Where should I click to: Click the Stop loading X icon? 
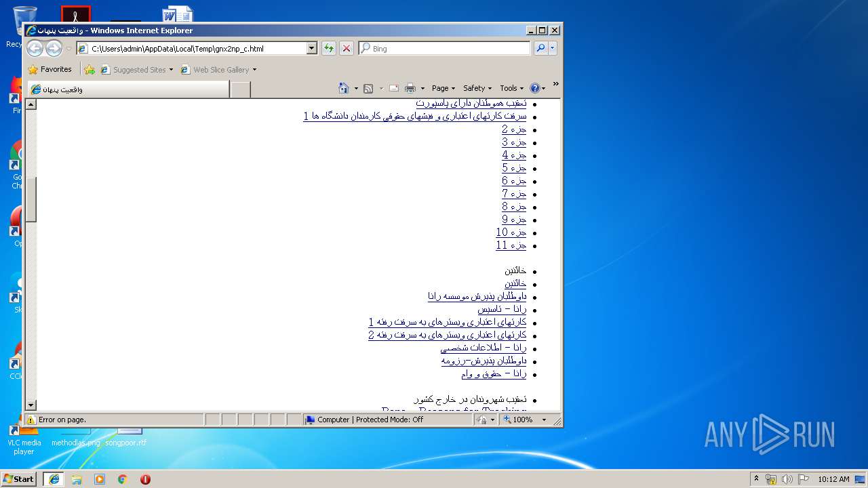[347, 48]
